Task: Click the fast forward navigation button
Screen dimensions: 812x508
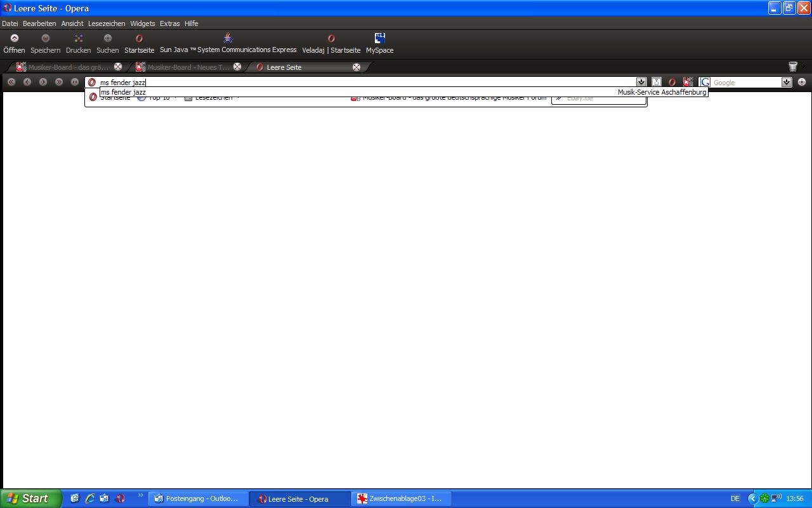Action: click(x=59, y=82)
